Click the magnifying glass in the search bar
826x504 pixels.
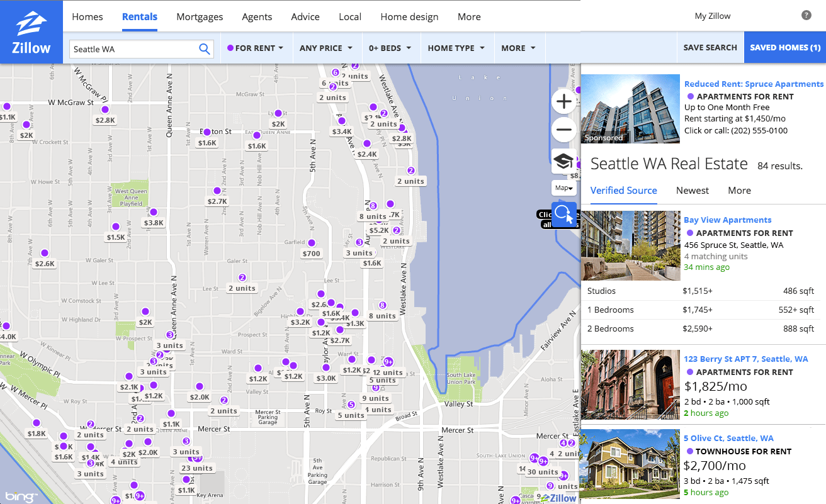(204, 48)
